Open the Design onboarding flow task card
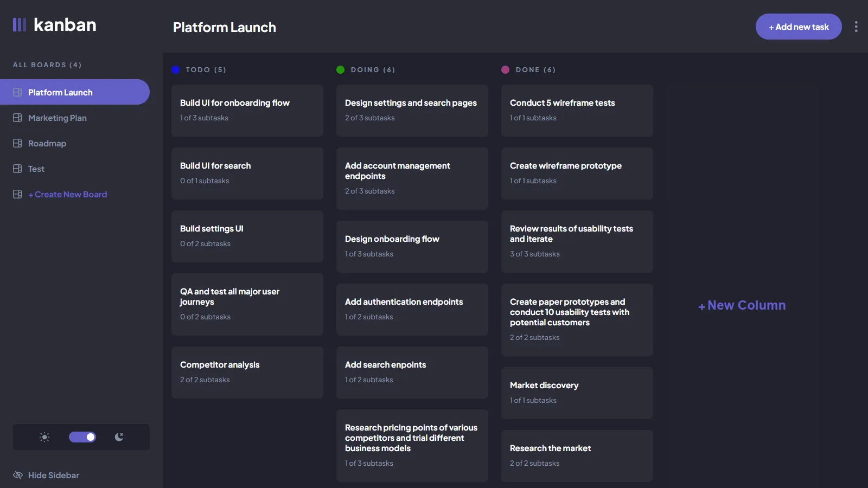 412,246
